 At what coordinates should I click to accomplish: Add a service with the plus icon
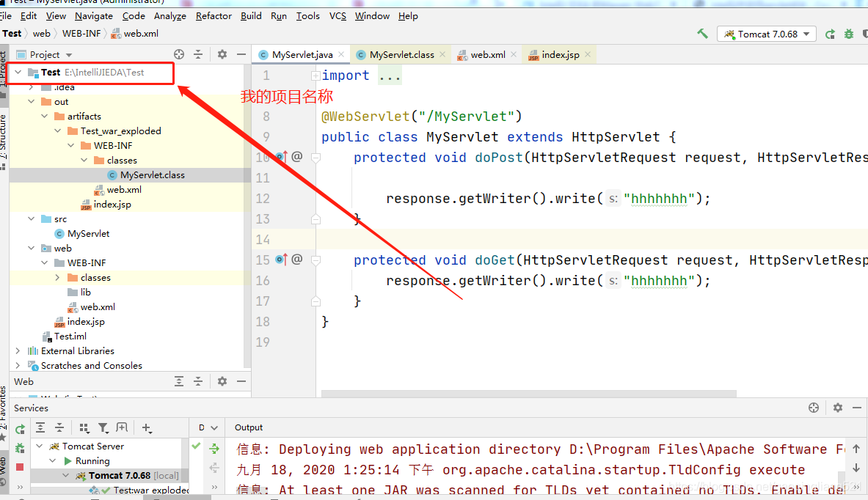pos(146,427)
